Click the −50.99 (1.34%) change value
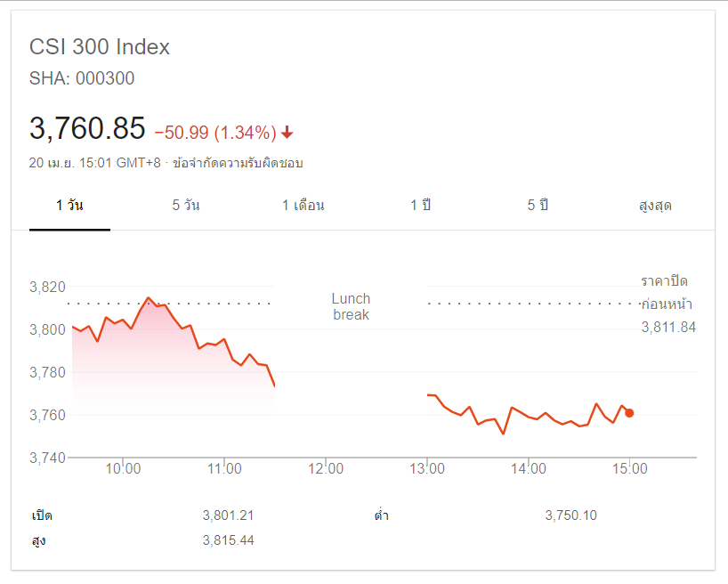 pyautogui.click(x=215, y=133)
